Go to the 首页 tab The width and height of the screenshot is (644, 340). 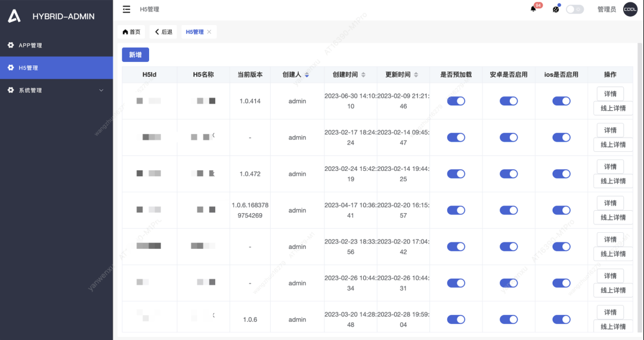click(x=131, y=32)
